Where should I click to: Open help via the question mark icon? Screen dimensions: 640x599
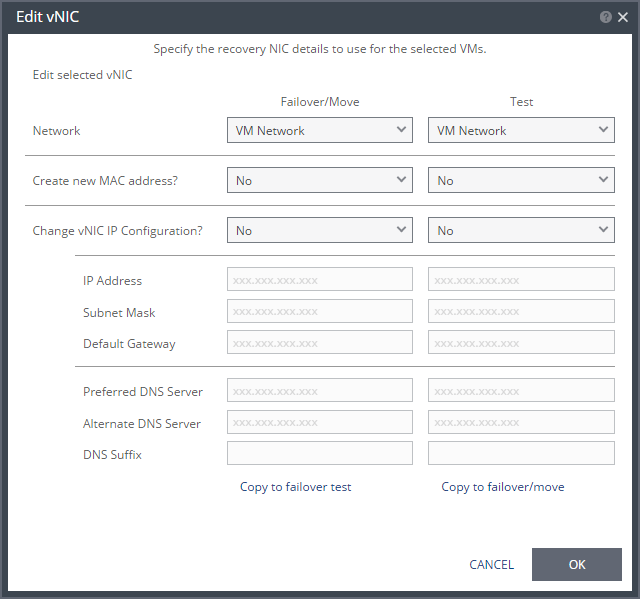(x=606, y=17)
